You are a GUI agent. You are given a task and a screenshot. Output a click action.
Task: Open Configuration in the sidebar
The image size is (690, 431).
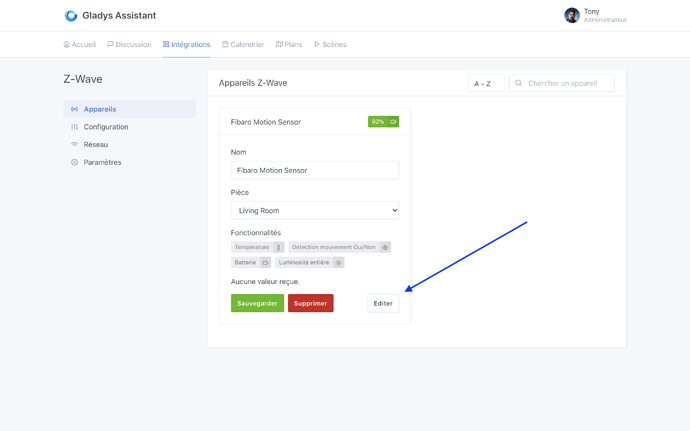(x=129, y=127)
